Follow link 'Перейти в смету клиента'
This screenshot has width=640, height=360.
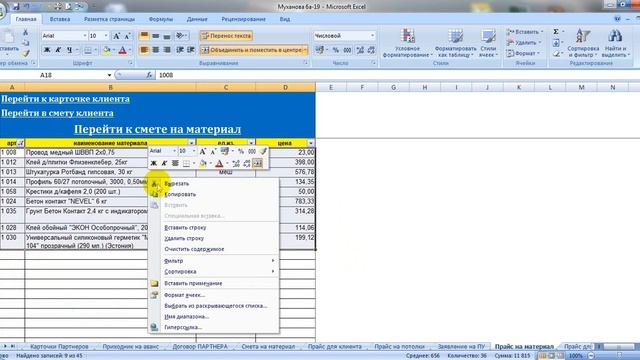tap(57, 113)
